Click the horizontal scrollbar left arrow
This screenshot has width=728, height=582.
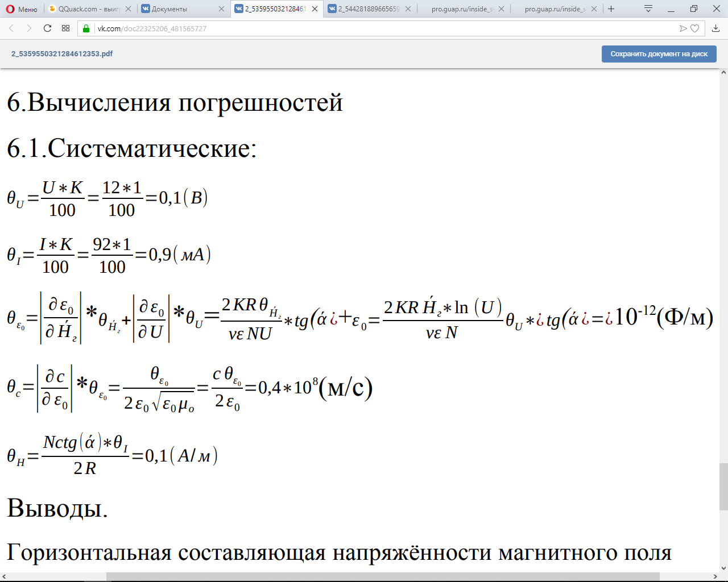[x=5, y=577]
